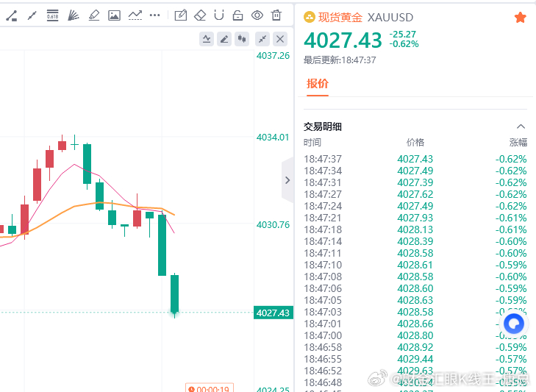This screenshot has width=536, height=392.
Task: Click the 4037.26 price axis label
Action: pyautogui.click(x=273, y=56)
